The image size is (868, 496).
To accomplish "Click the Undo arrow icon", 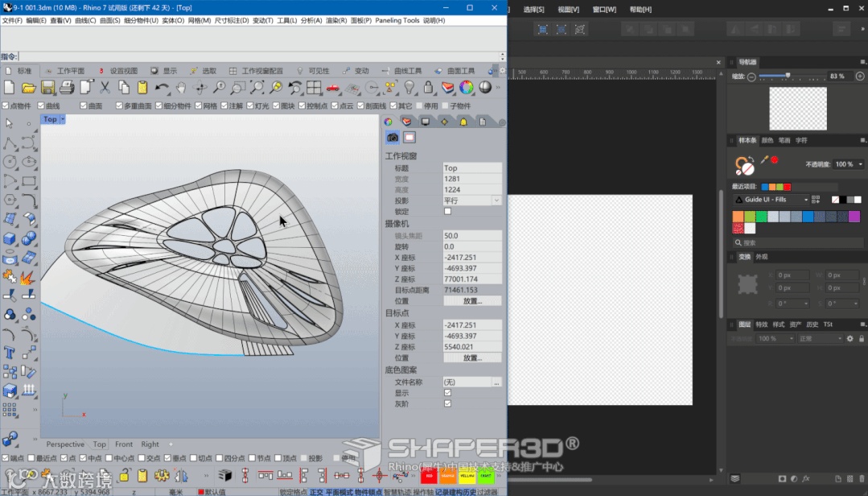I will coord(162,88).
